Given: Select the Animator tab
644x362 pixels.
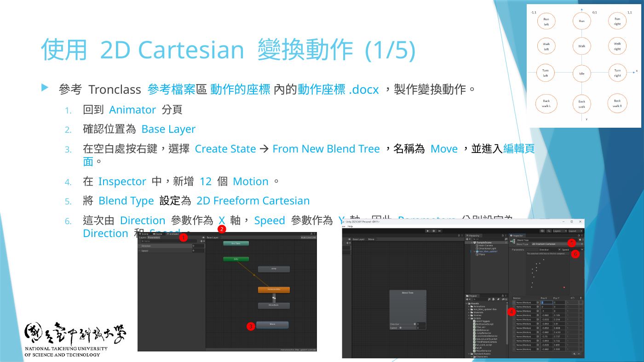Looking at the screenshot, I should tap(173, 234).
